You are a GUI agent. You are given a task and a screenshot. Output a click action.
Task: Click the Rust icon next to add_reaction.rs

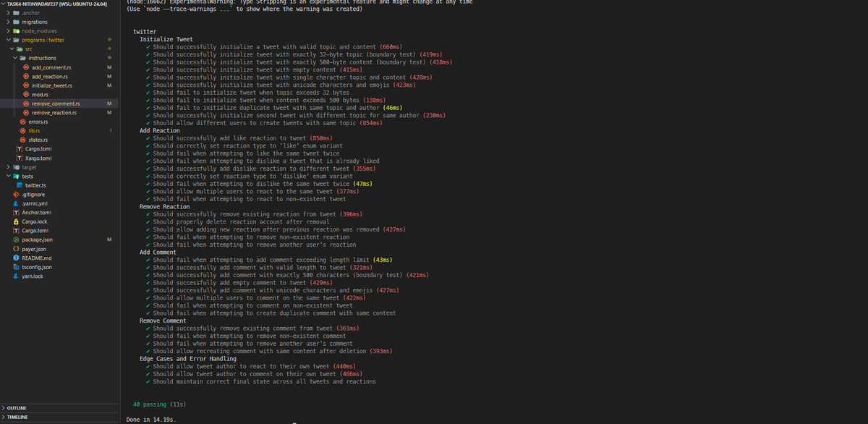[26, 76]
